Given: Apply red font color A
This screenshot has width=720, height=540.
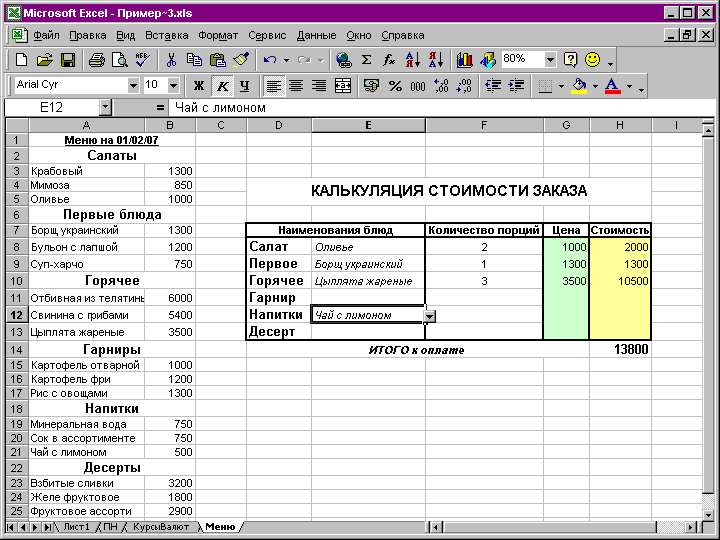Looking at the screenshot, I should click(613, 85).
